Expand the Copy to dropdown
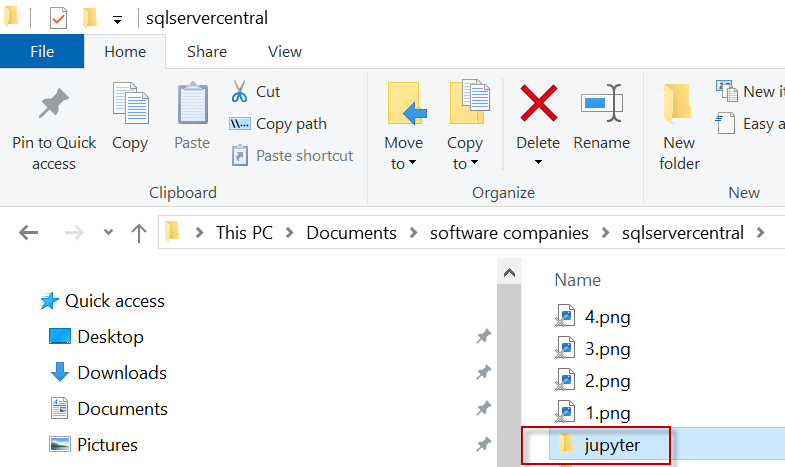785x467 pixels. click(465, 163)
